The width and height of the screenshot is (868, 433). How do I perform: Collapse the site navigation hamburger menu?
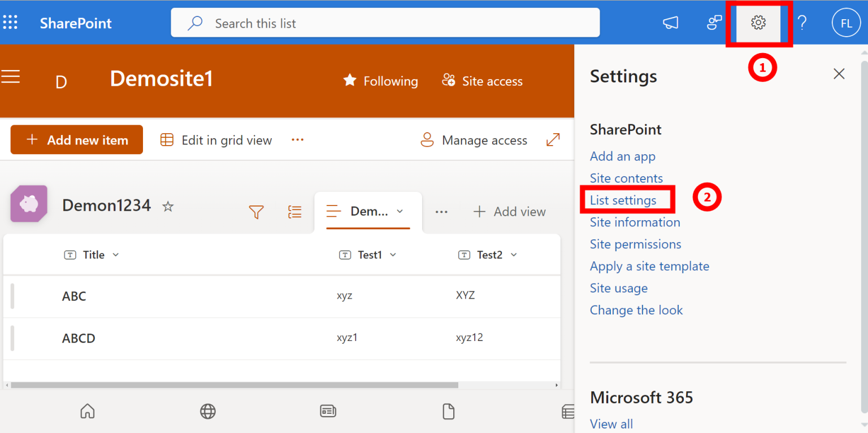(11, 77)
